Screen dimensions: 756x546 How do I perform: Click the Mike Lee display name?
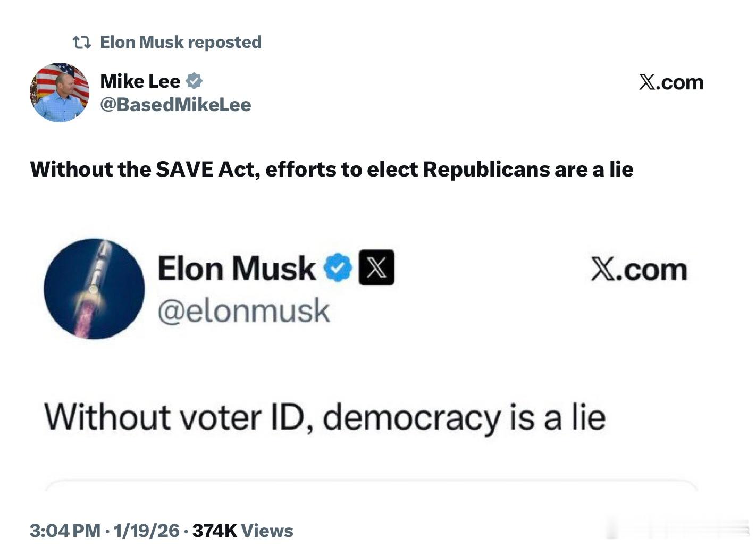pyautogui.click(x=140, y=80)
